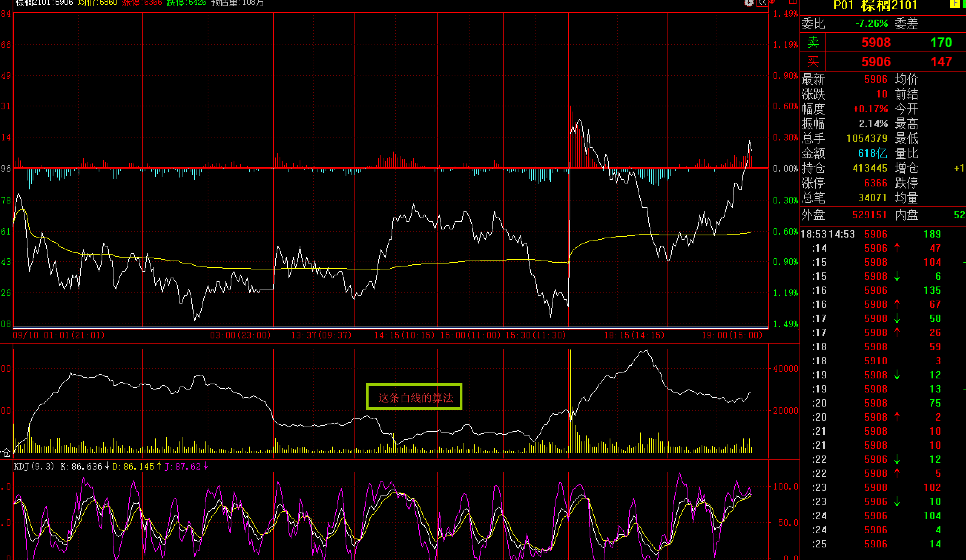The height and width of the screenshot is (560, 966).
Task: Click the 委比 value -7.26%
Action: point(871,24)
